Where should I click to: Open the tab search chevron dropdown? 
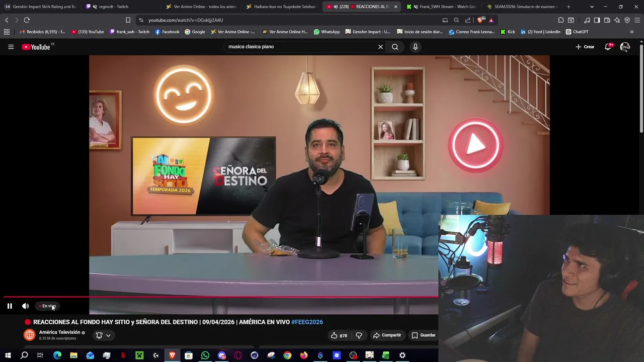tap(592, 7)
